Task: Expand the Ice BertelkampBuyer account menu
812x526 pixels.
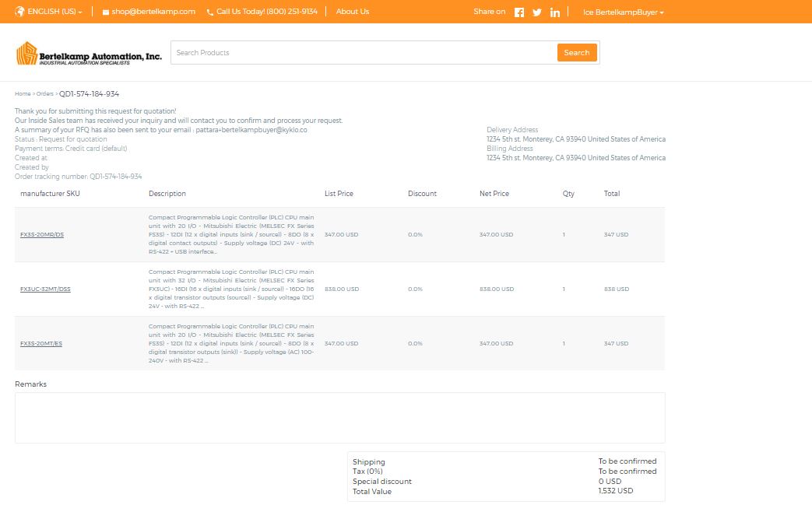Action: click(623, 12)
